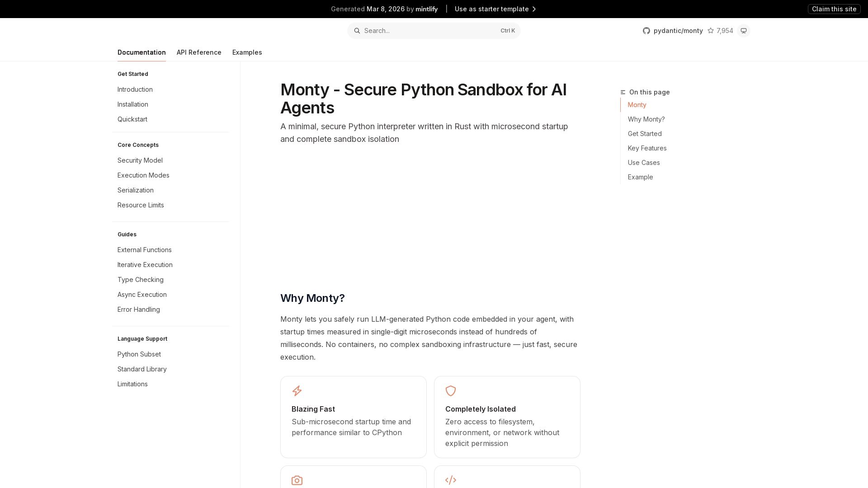Image resolution: width=868 pixels, height=488 pixels.
Task: Claim this site button
Action: click(x=834, y=9)
